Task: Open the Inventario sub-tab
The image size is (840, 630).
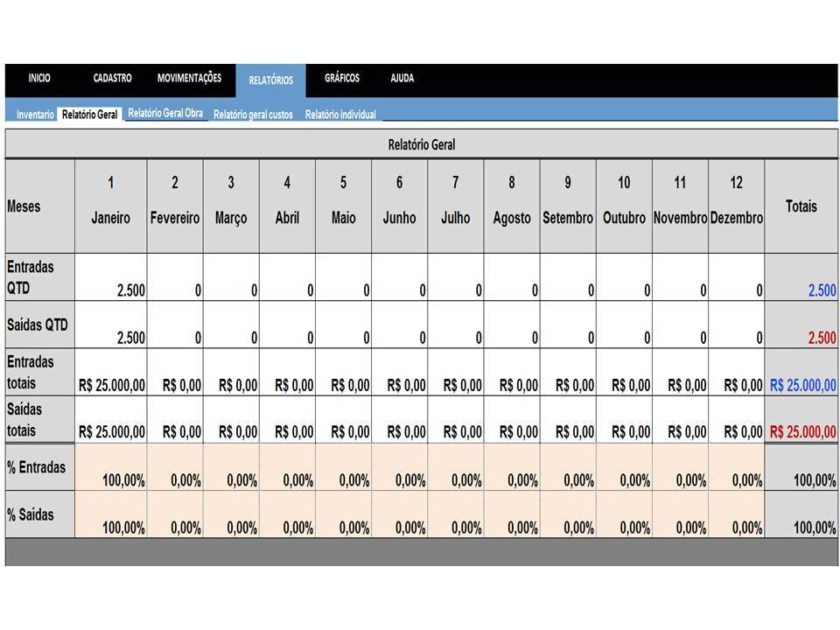Action: click(x=35, y=114)
